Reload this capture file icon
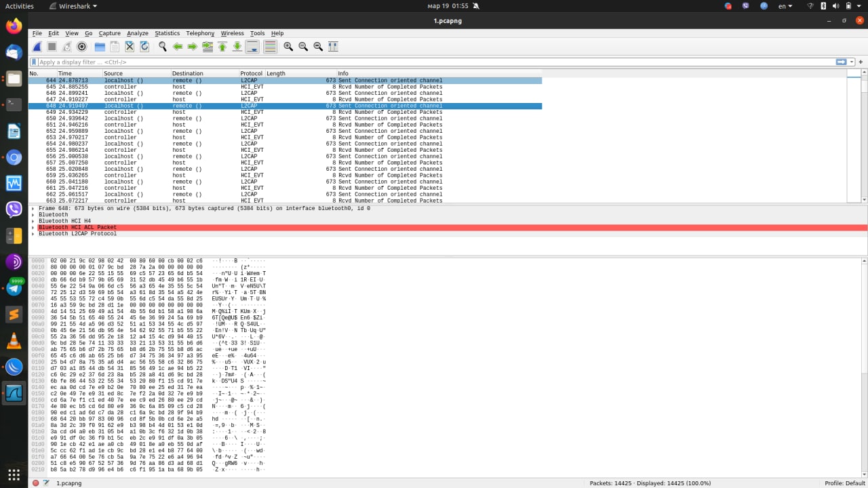This screenshot has width=868, height=488. click(144, 47)
